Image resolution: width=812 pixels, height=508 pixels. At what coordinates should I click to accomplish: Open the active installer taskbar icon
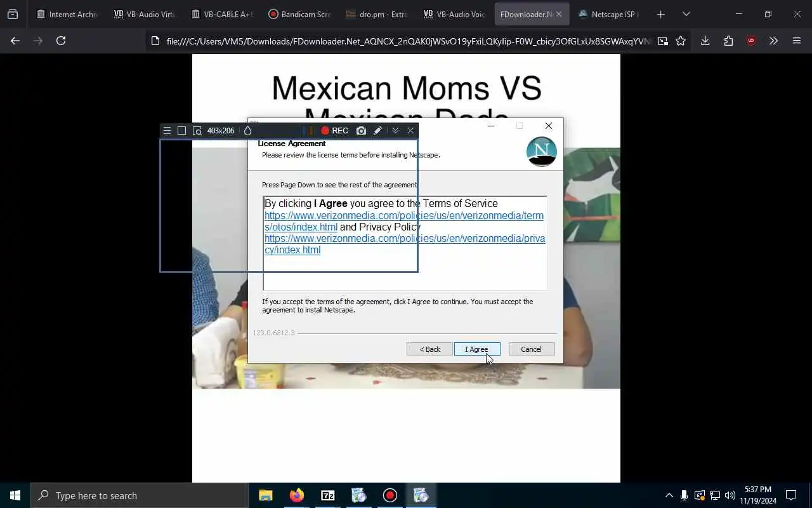pos(421,495)
